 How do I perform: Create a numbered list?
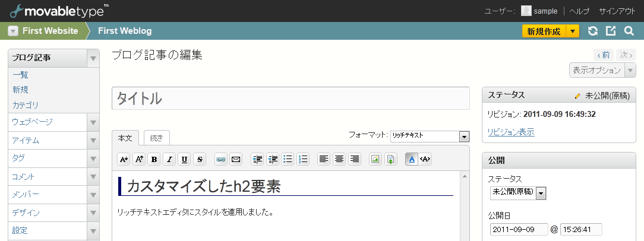click(x=303, y=159)
